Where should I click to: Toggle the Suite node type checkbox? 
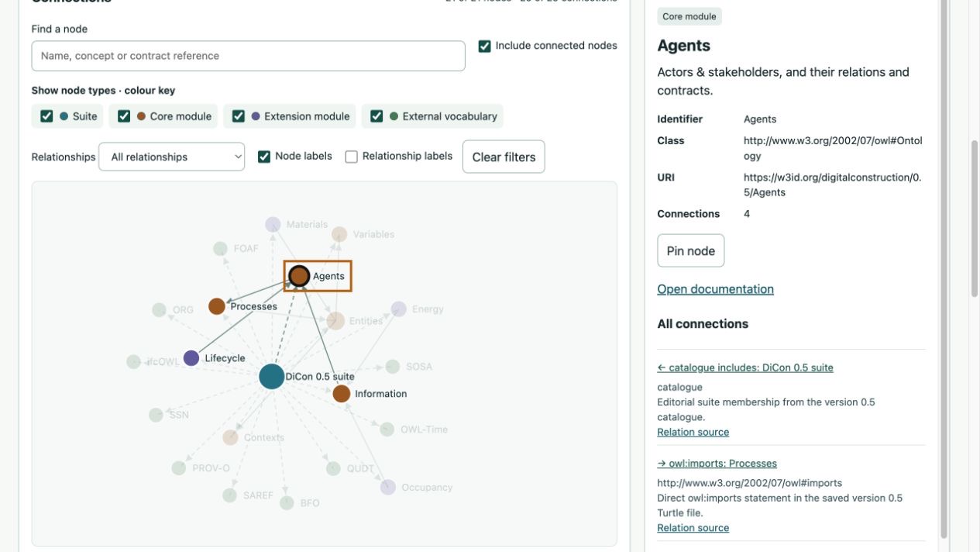tap(46, 116)
